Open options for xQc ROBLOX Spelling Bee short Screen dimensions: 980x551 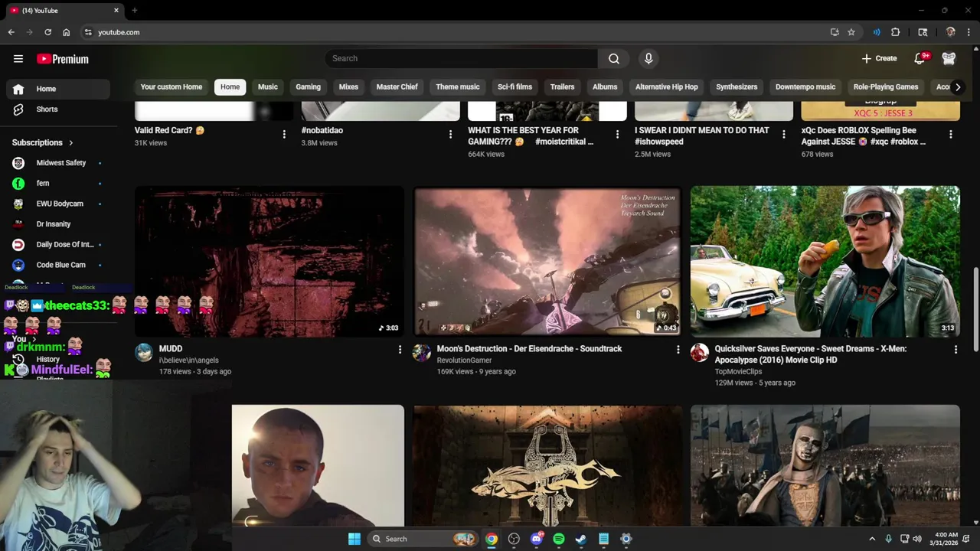point(951,135)
